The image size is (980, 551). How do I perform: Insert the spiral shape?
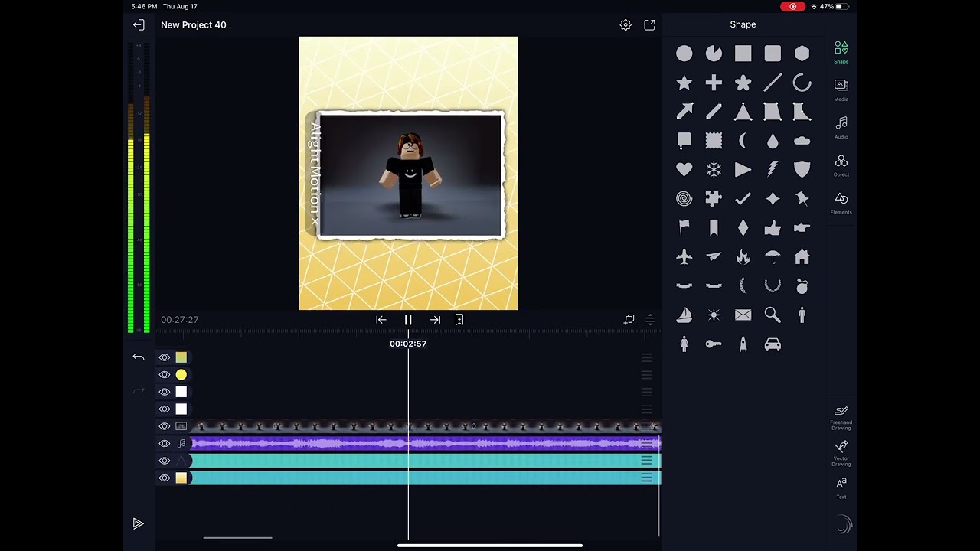[684, 199]
